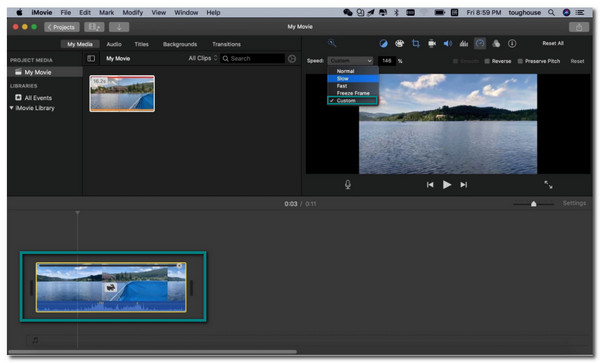This screenshot has width=600, height=363.
Task: Adjust the timeline zoom slider
Action: tap(533, 204)
